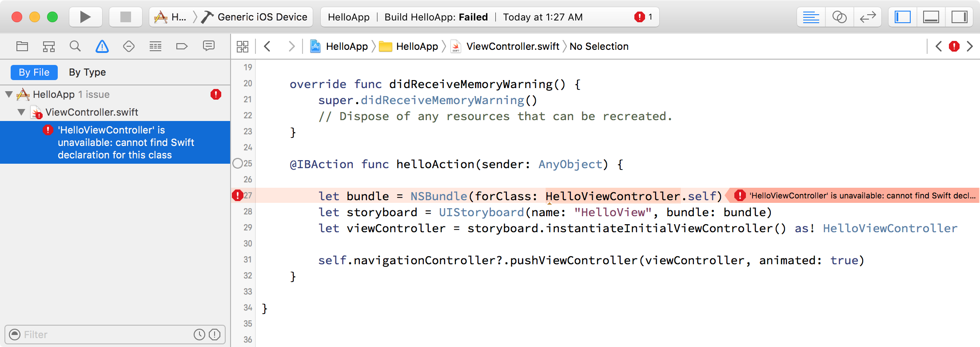Click the jump bar error indicator

(954, 46)
